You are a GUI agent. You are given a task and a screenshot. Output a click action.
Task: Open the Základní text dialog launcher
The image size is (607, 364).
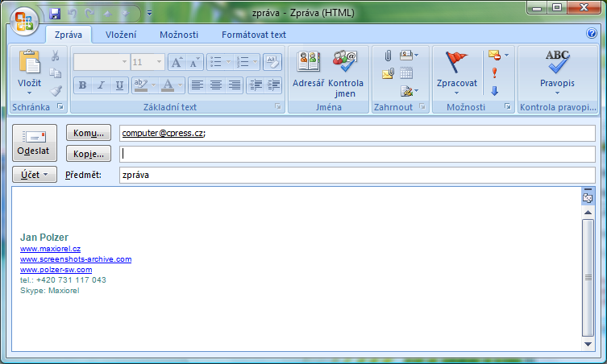coord(278,106)
